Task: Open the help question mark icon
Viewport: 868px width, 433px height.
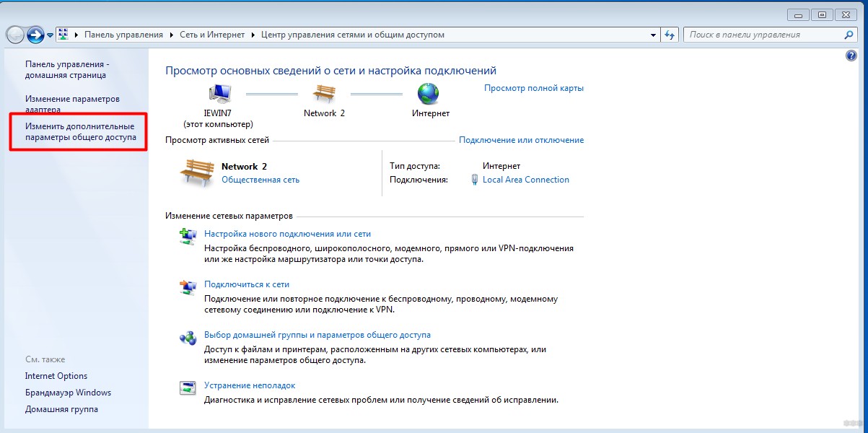Action: (x=851, y=56)
